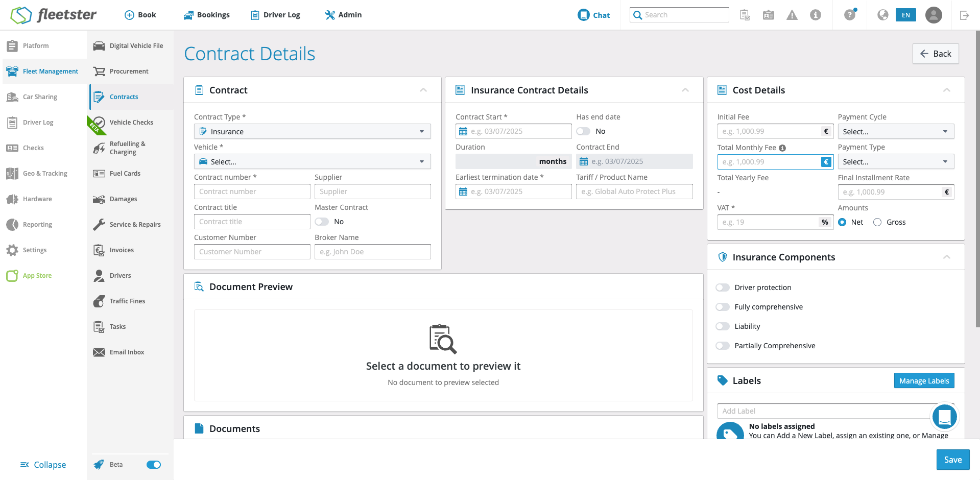Focus the header Search field
Screen dimensions: 980x480
[679, 15]
